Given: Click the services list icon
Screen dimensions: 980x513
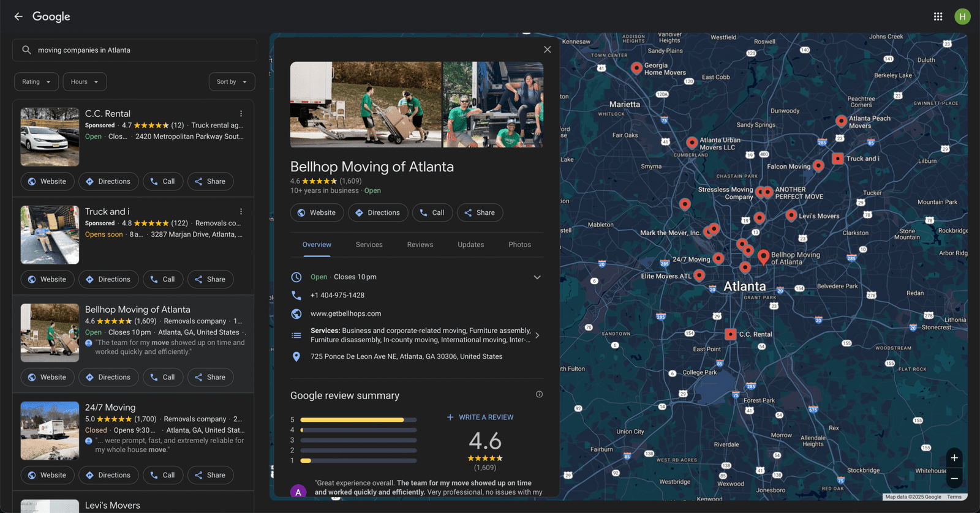Looking at the screenshot, I should (296, 335).
